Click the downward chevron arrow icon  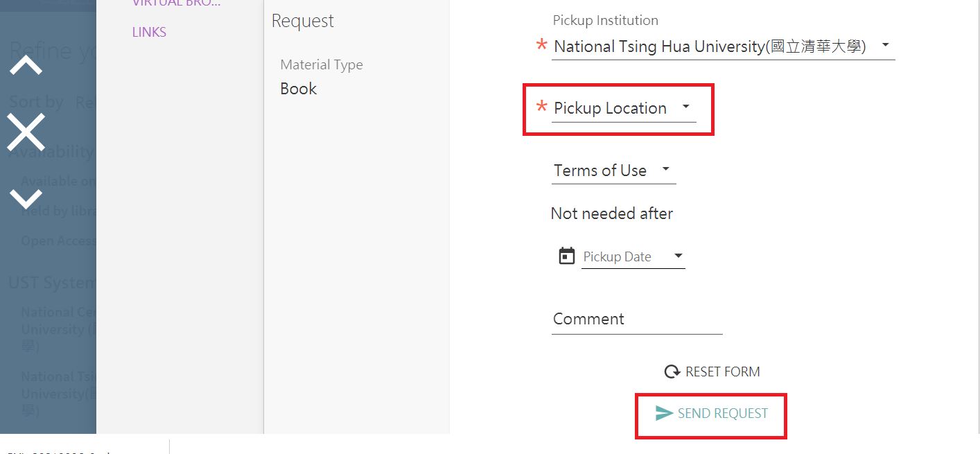pos(26,199)
